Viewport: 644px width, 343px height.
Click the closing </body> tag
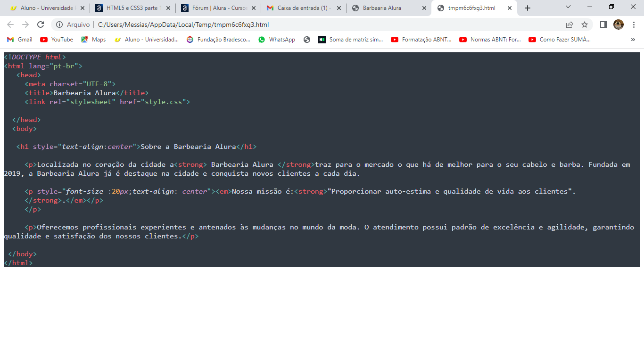pos(22,254)
